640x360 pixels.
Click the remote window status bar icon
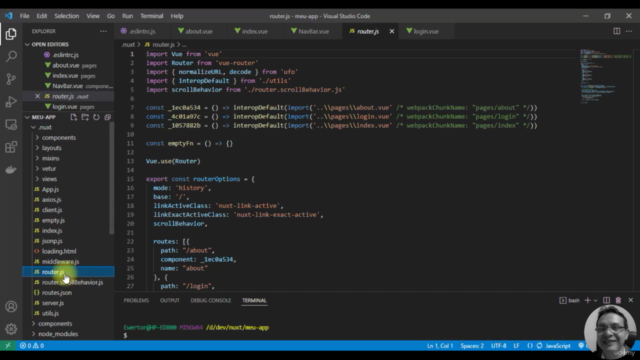pyautogui.click(x=8, y=346)
